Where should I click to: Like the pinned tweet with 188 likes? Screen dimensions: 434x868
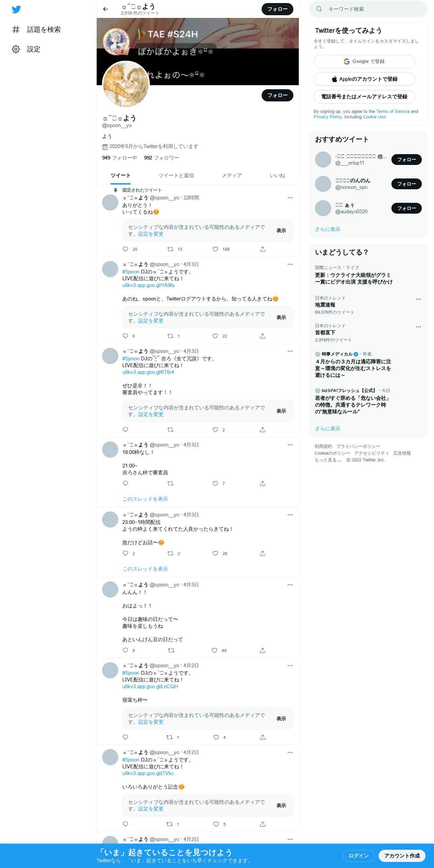[215, 249]
